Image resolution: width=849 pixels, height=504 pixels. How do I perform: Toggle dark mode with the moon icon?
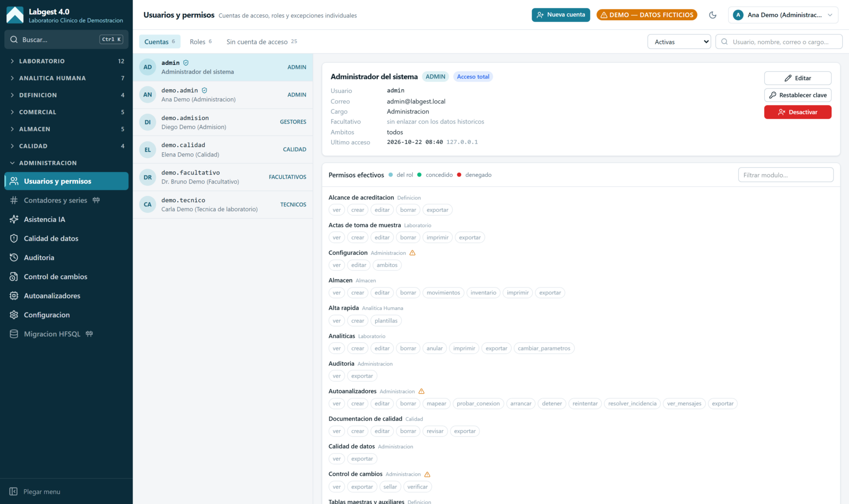click(713, 15)
